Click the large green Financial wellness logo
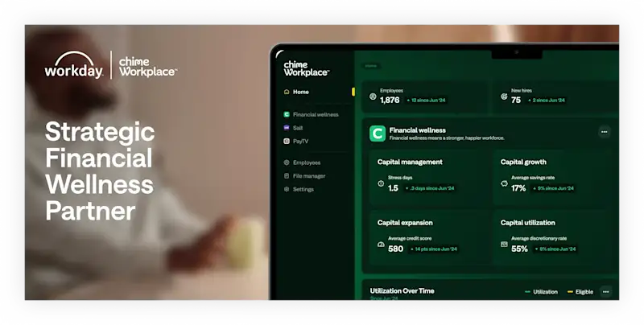Screen dimensions: 644x325 [377, 134]
